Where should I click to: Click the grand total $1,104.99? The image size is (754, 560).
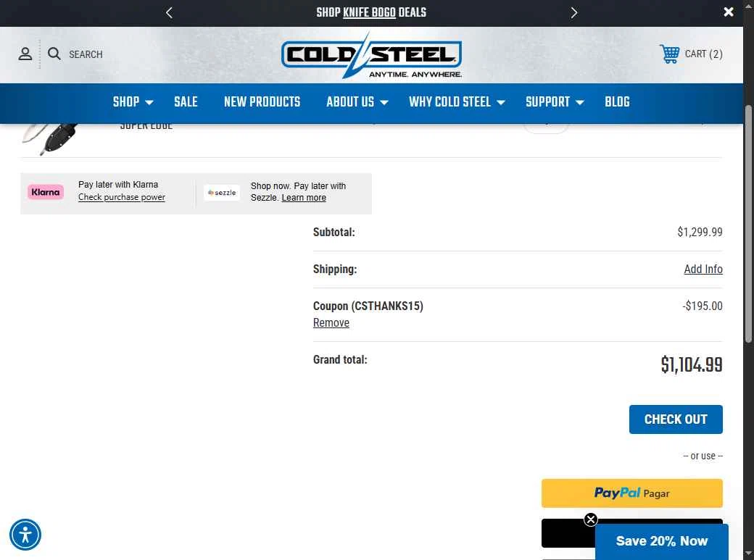(x=692, y=365)
